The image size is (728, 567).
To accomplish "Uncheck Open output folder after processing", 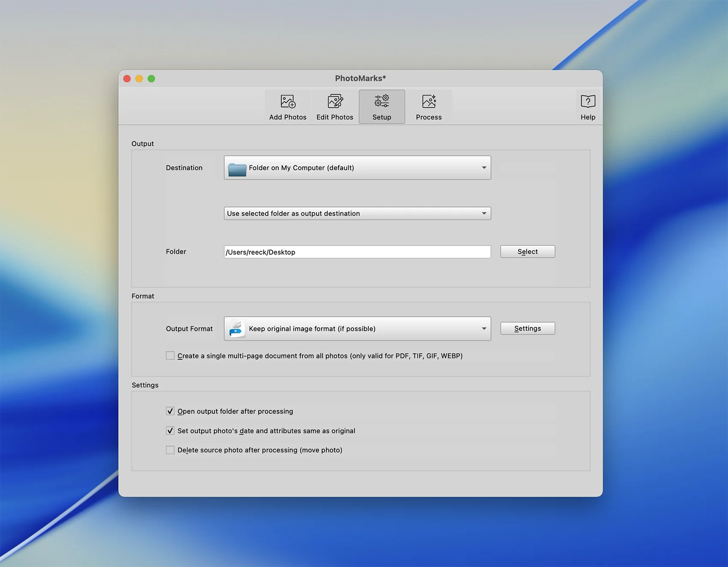I will 170,411.
